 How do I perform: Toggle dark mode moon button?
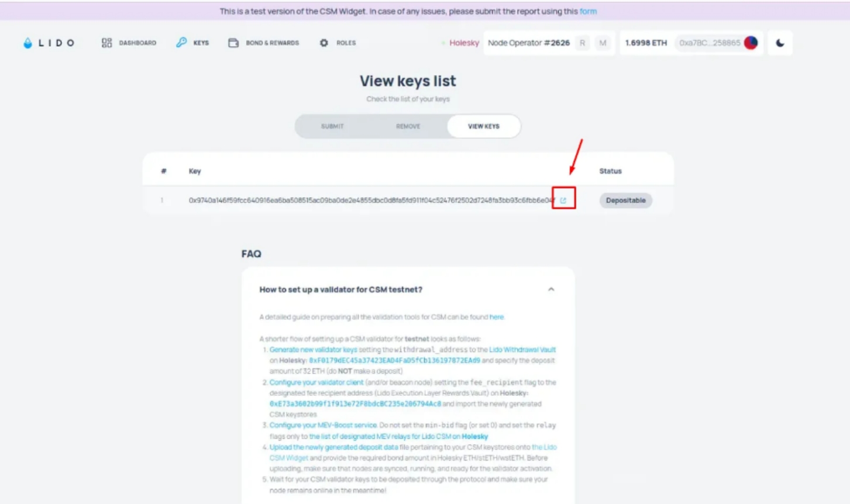[780, 43]
